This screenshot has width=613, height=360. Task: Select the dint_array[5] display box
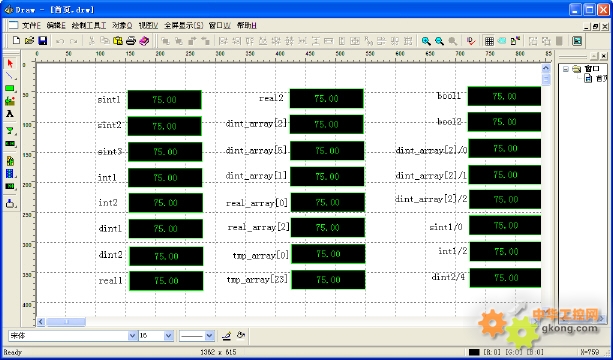[x=327, y=150]
